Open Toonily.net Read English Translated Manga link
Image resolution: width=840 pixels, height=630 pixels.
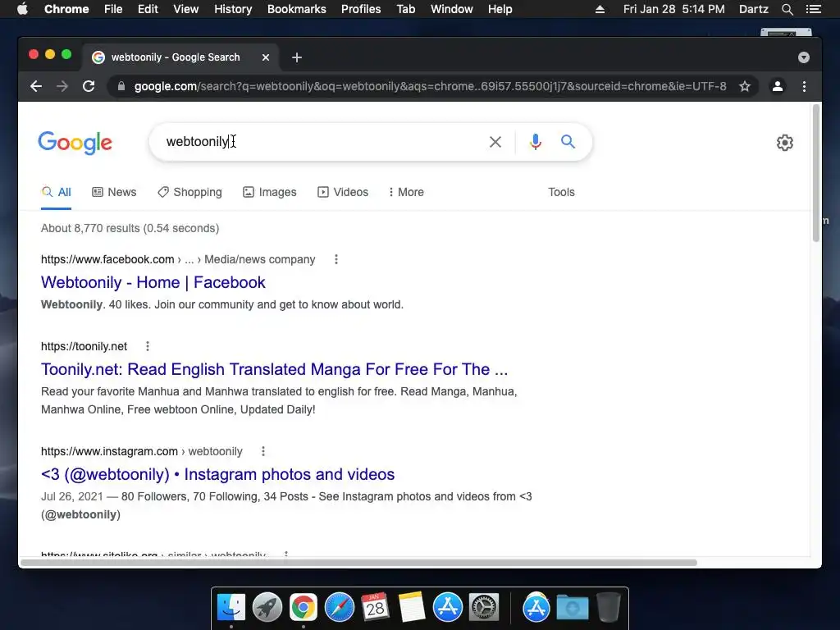[x=274, y=369]
